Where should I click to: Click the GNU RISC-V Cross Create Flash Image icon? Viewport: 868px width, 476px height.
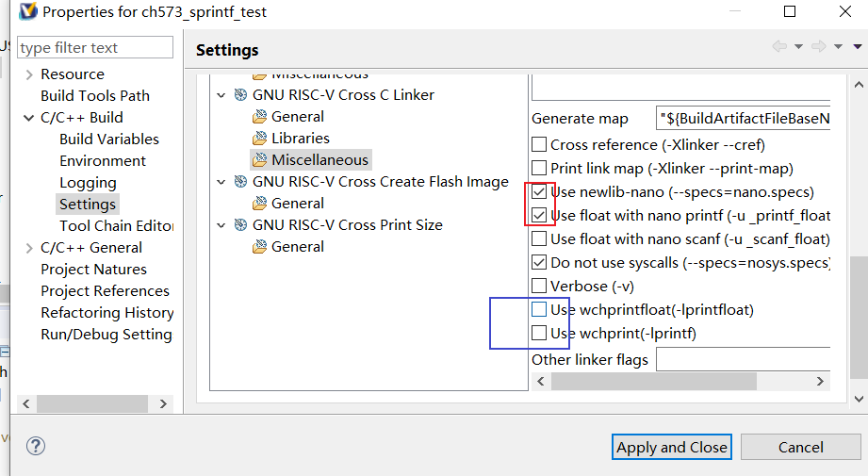[x=239, y=182]
